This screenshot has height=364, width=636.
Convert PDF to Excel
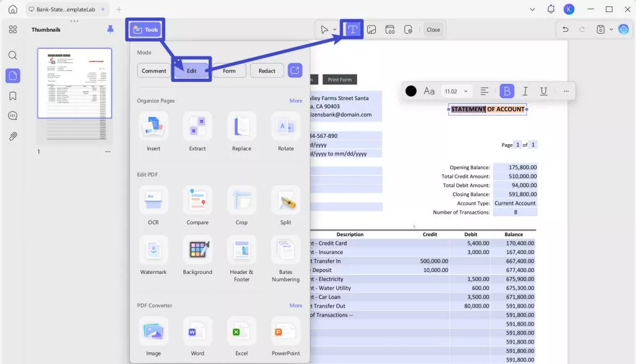click(x=242, y=337)
